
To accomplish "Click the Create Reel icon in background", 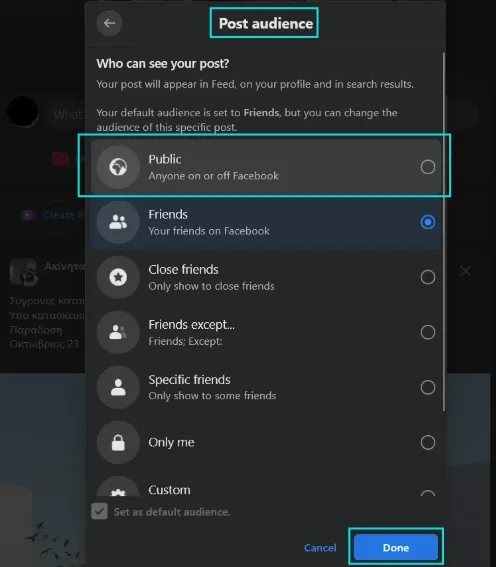I will pyautogui.click(x=29, y=215).
